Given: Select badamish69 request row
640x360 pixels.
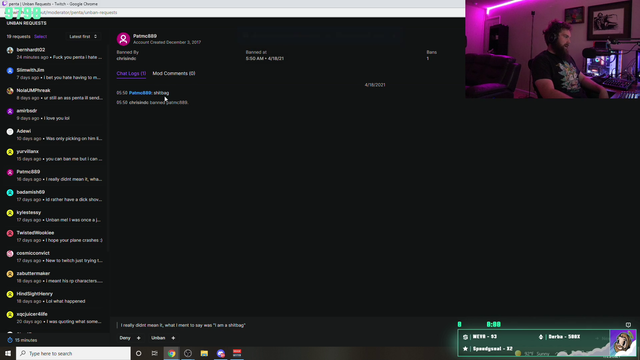Looking at the screenshot, I should (x=55, y=196).
